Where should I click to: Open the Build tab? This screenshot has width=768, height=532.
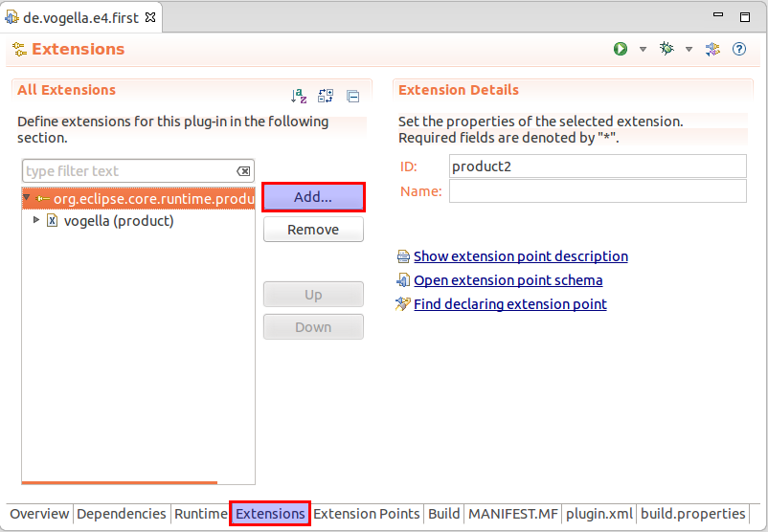click(443, 514)
